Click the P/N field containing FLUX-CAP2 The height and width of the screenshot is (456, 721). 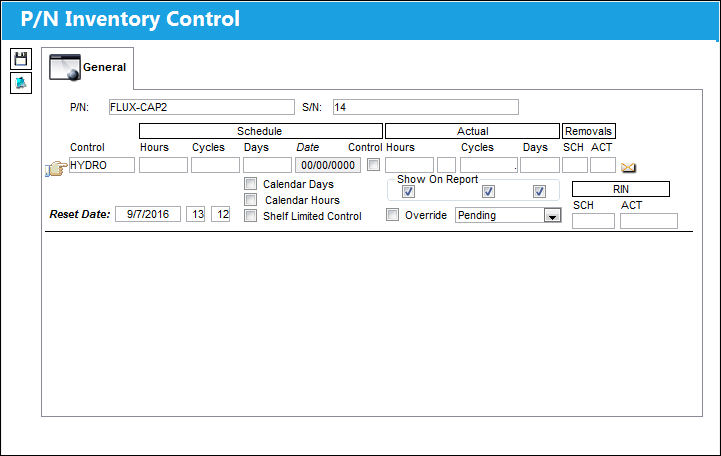tap(201, 107)
